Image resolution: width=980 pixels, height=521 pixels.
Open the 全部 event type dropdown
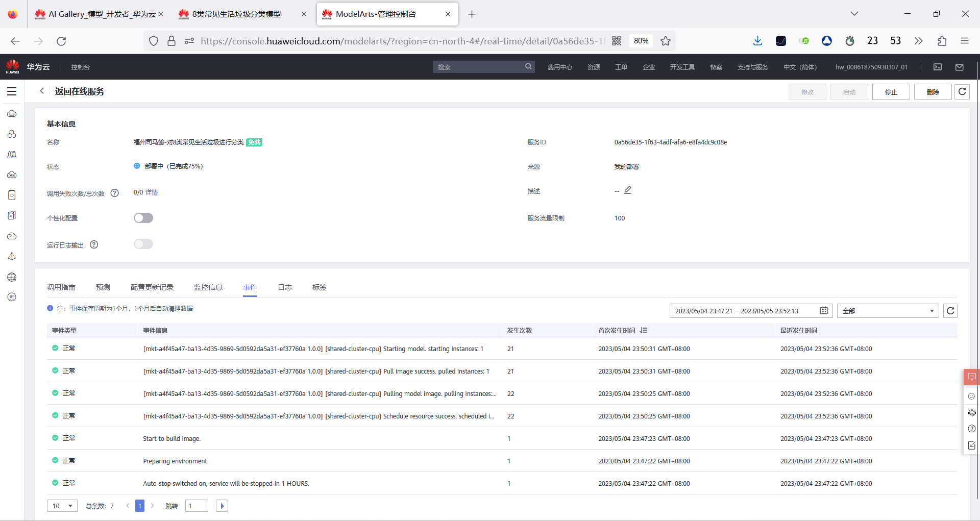(x=888, y=311)
